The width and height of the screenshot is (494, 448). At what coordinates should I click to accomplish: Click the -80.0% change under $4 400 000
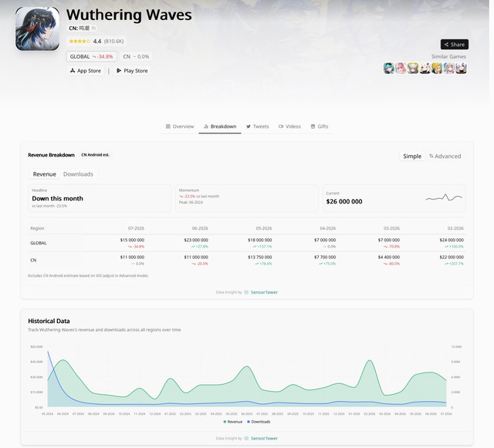pyautogui.click(x=391, y=264)
